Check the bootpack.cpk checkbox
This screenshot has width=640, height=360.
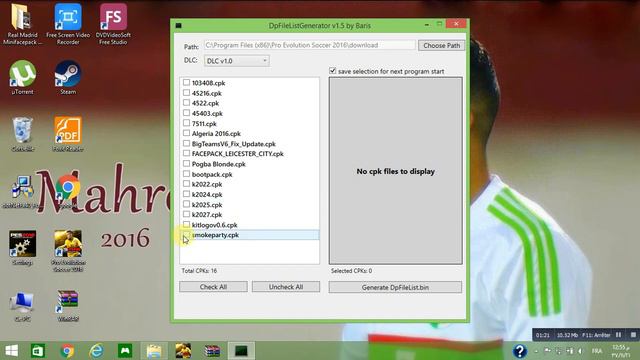click(x=186, y=174)
